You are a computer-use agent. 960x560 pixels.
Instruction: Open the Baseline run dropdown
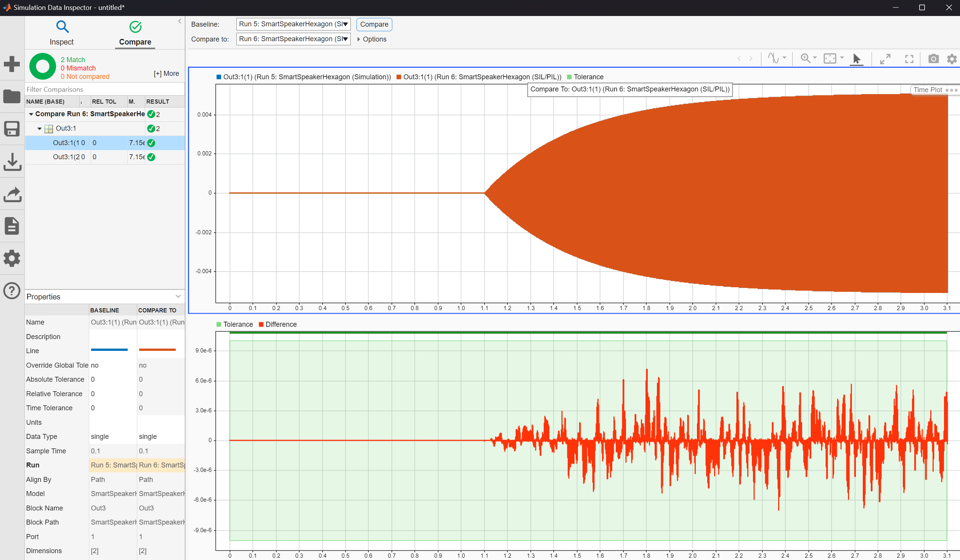(x=293, y=24)
